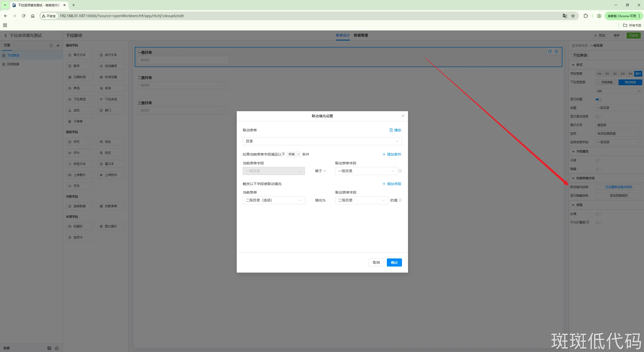This screenshot has width=644, height=352.
Task: Delete the 一级目录 condition row
Action: (x=400, y=171)
